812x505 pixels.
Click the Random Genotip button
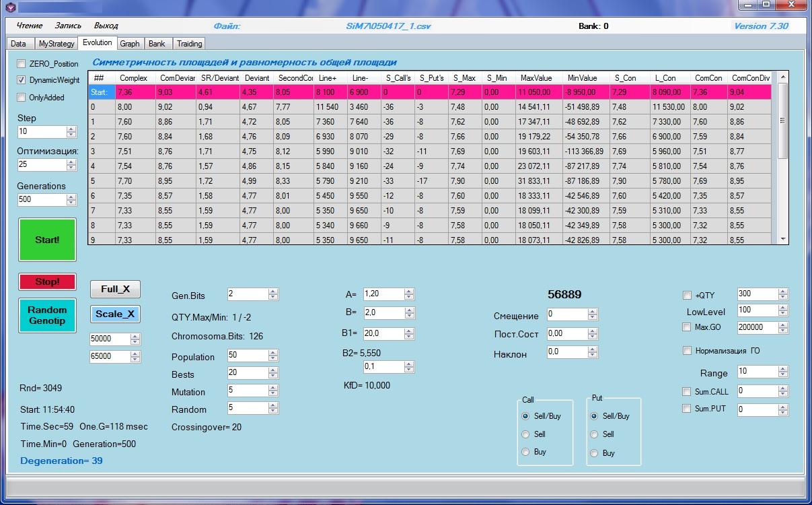click(x=47, y=315)
